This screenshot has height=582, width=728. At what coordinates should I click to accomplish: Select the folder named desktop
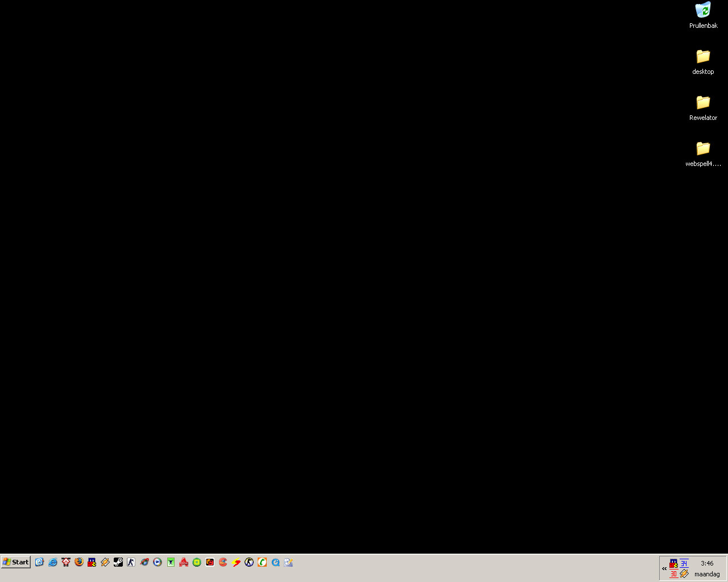click(x=704, y=61)
